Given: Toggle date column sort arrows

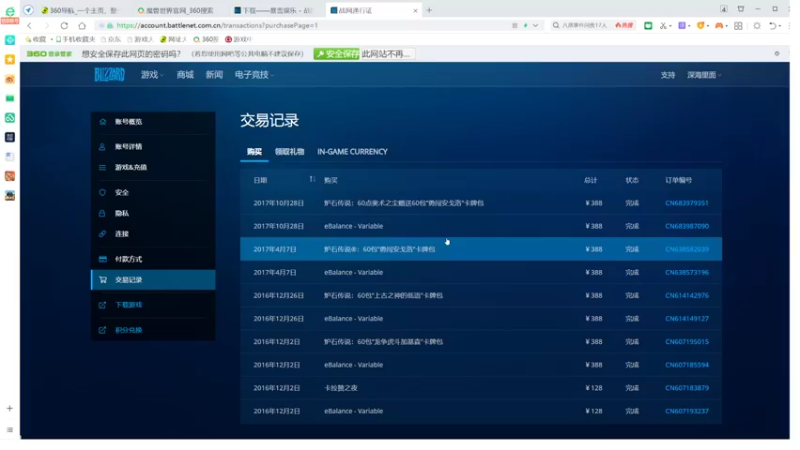Looking at the screenshot, I should [x=312, y=179].
